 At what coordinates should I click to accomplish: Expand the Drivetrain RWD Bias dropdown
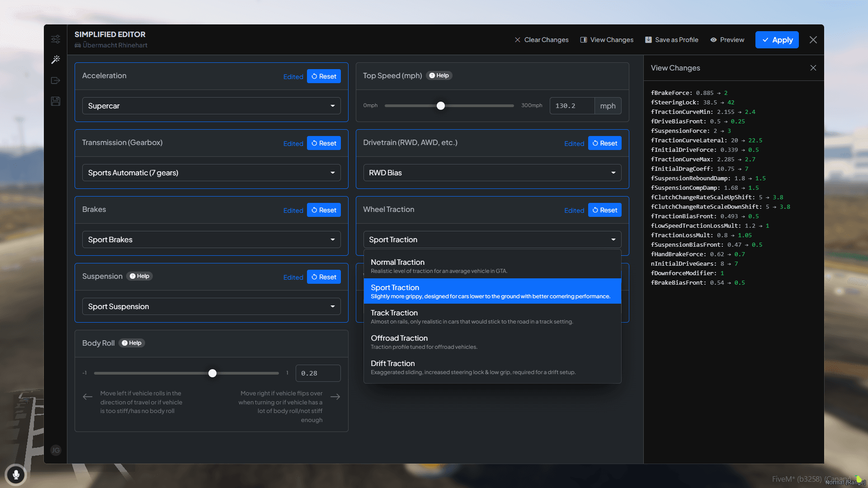point(492,172)
